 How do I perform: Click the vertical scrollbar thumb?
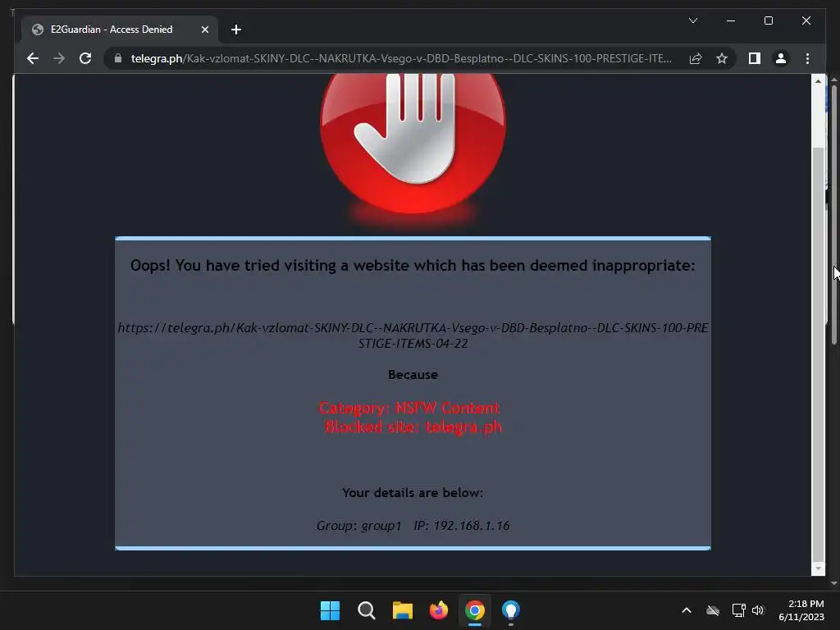coord(818,354)
